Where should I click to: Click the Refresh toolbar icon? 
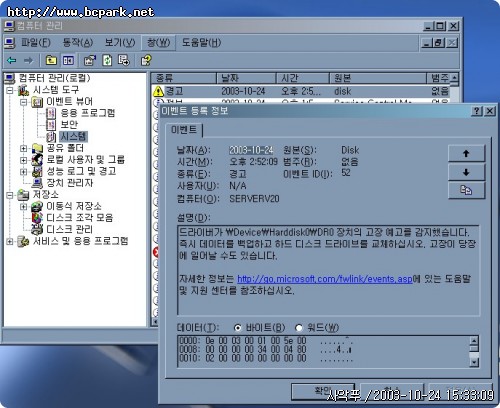107,60
